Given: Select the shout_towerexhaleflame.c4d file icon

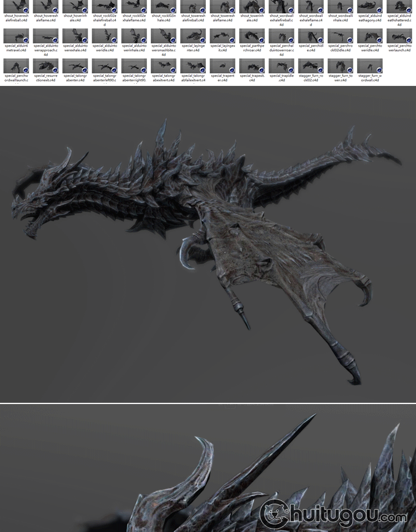Looking at the screenshot, I should [222, 7].
